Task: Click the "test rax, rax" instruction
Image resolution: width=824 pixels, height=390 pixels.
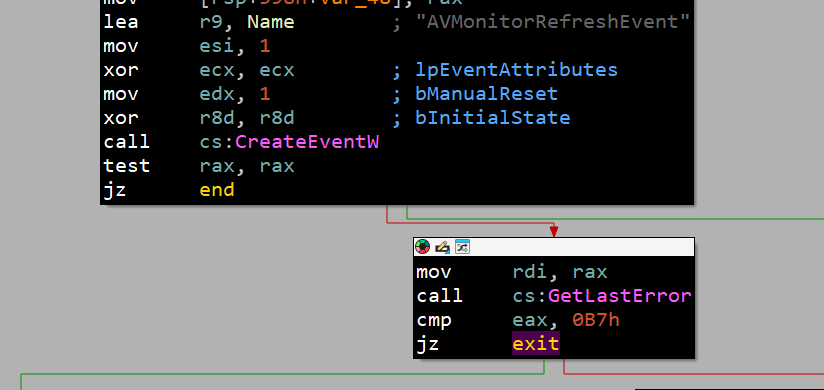Action: coord(199,166)
